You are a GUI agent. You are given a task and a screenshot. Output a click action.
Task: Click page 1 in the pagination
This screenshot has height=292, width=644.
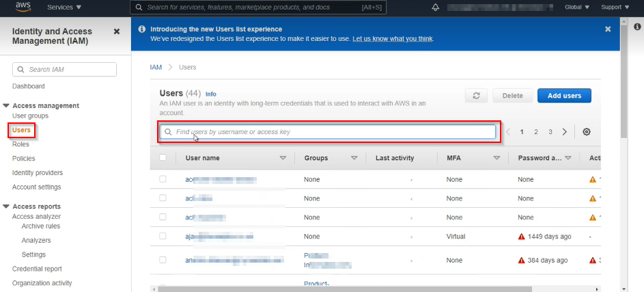click(x=522, y=132)
